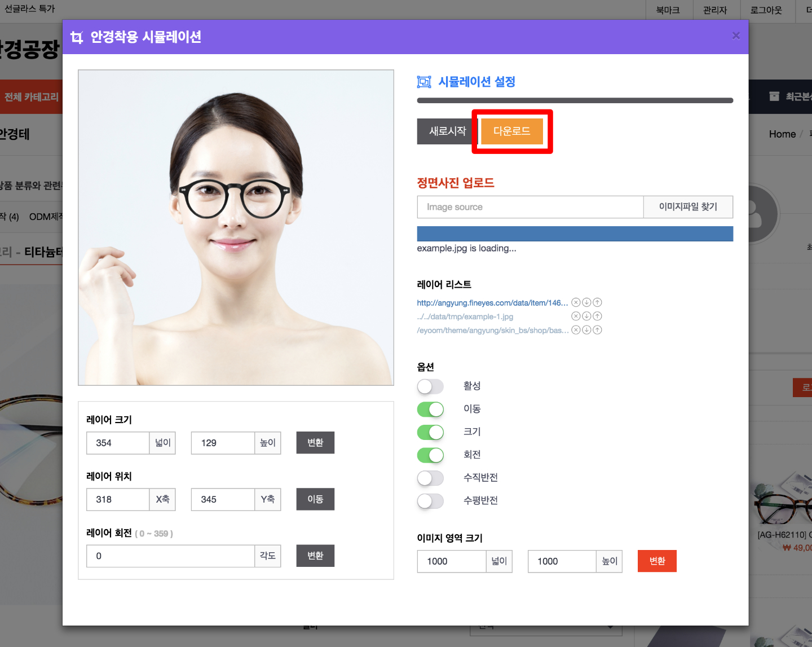812x647 pixels.
Task: Disable the 이동 option switch
Action: pyautogui.click(x=430, y=410)
